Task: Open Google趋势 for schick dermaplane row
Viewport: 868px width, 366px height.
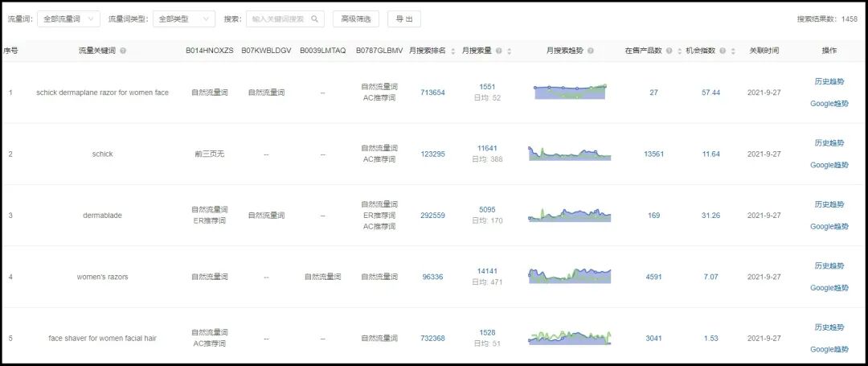Action: pos(829,104)
